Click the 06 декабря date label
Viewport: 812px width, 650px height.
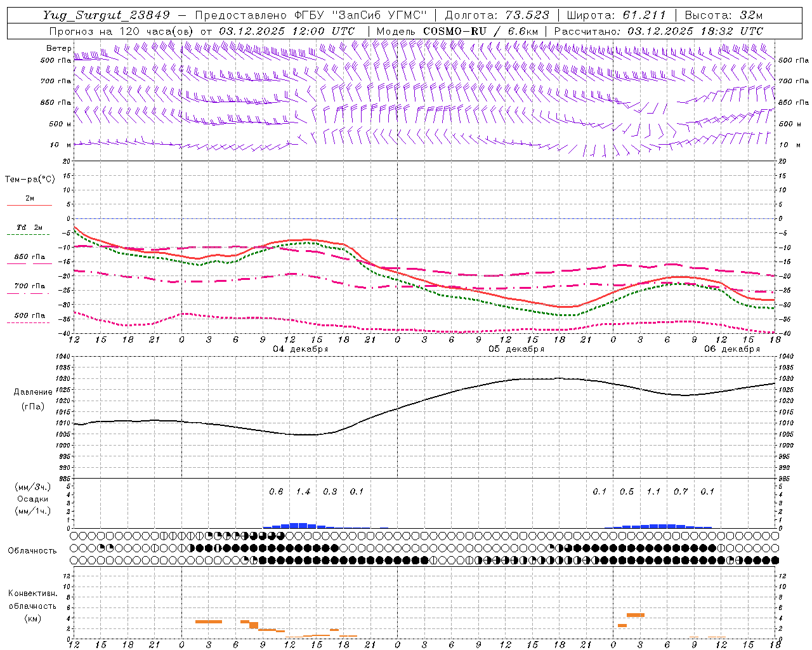point(732,349)
